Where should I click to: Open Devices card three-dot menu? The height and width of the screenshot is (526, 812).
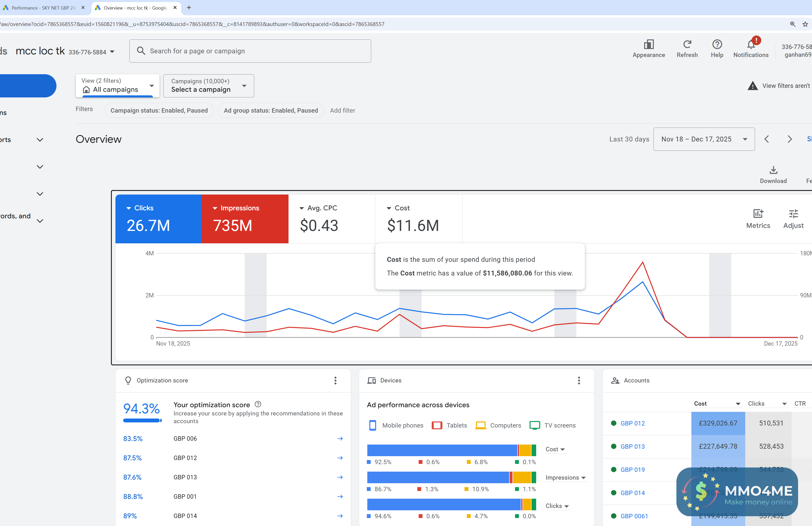(579, 380)
